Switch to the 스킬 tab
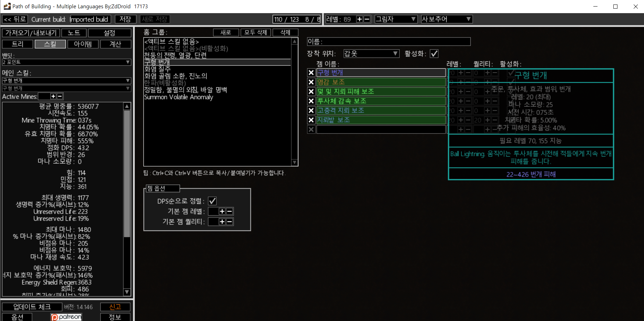This screenshot has height=321, width=644. [50, 44]
